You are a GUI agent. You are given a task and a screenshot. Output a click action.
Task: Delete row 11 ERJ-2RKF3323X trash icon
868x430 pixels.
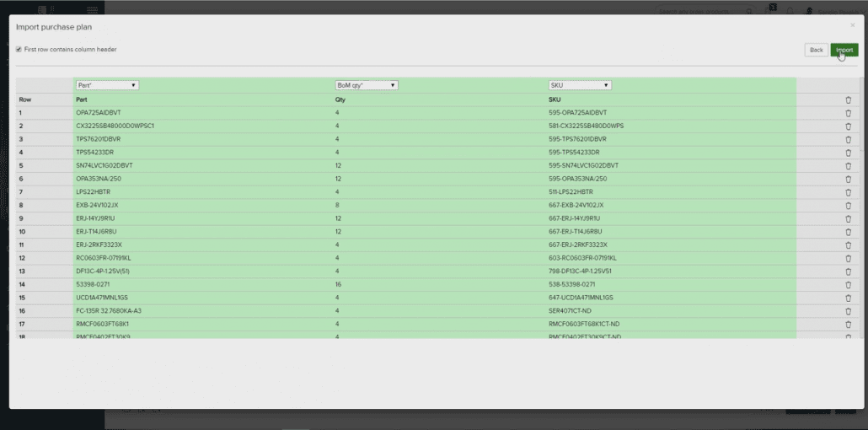(848, 245)
